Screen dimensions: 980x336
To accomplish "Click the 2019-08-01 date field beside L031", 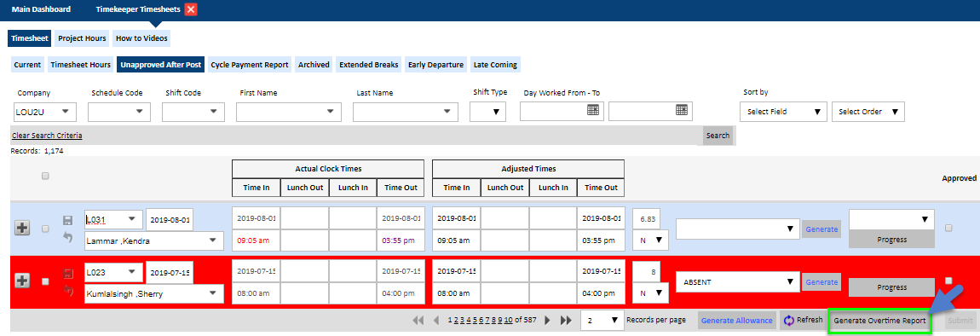I will click(x=170, y=220).
